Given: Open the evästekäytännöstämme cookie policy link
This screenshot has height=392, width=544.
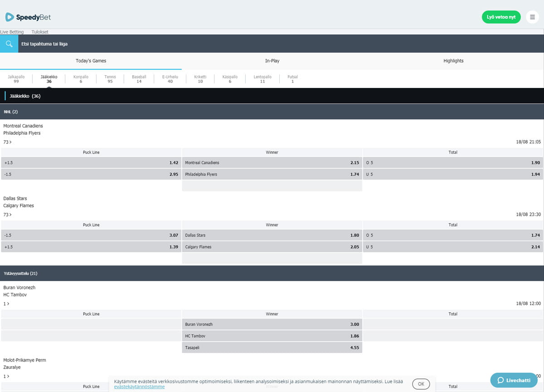Looking at the screenshot, I should (139, 387).
